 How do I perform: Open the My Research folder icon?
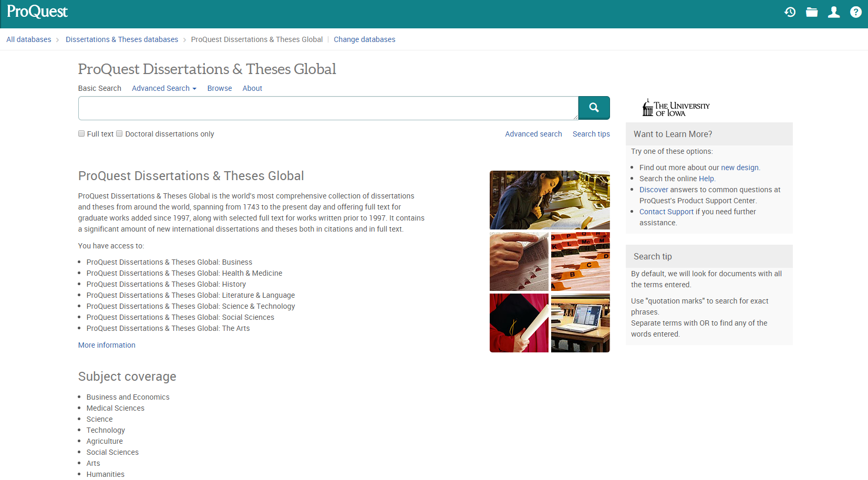(x=812, y=12)
